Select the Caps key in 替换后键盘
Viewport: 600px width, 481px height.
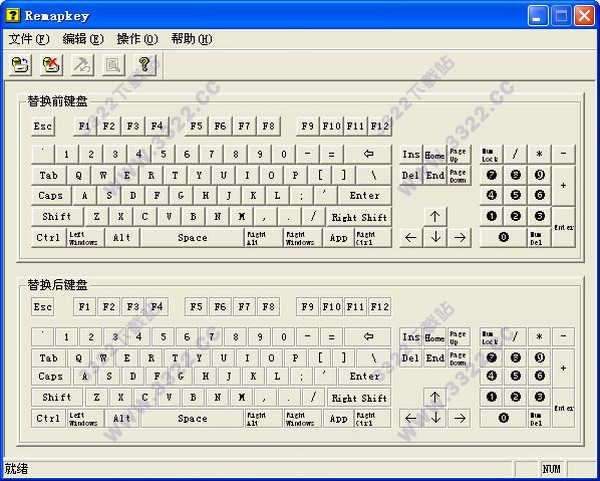coord(51,377)
